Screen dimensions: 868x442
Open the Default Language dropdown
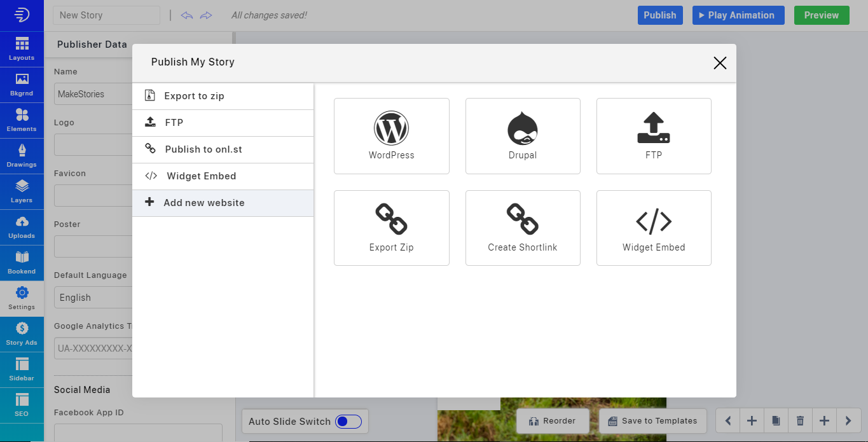pyautogui.click(x=93, y=298)
